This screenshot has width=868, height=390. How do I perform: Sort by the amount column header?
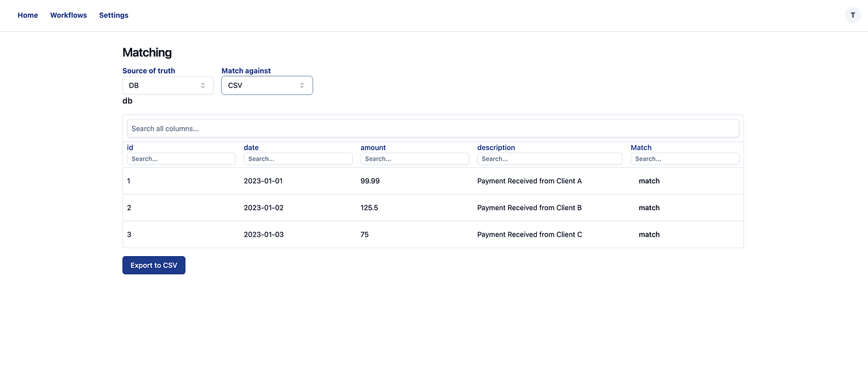point(373,148)
